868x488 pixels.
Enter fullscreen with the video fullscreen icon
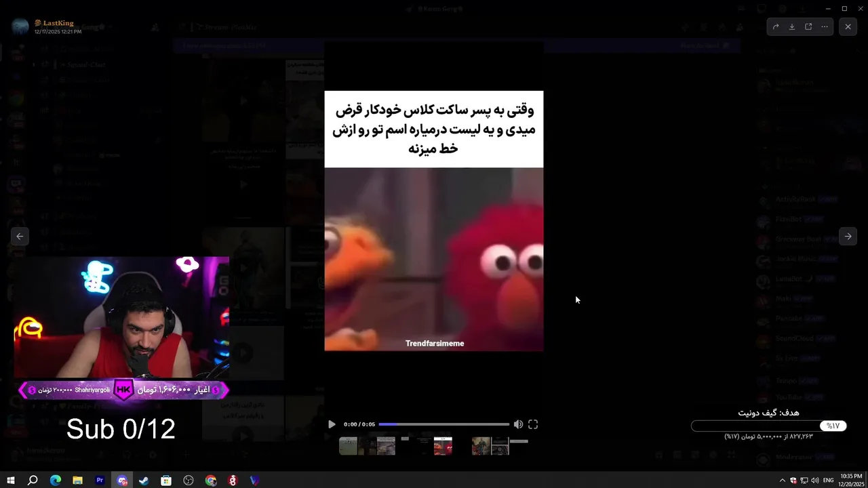tap(533, 424)
